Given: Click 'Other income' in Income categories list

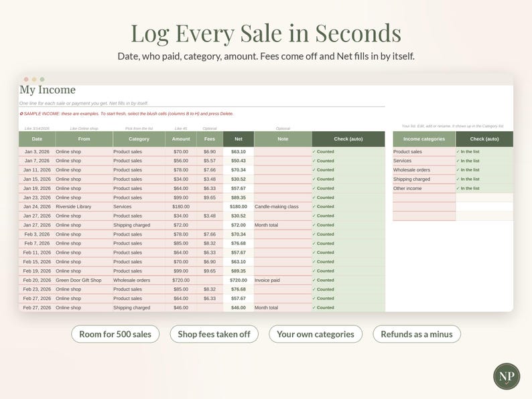Looking at the screenshot, I should click(x=424, y=188).
